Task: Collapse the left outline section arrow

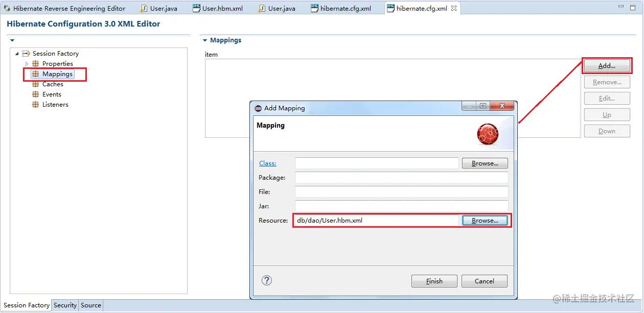Action: pyautogui.click(x=12, y=40)
